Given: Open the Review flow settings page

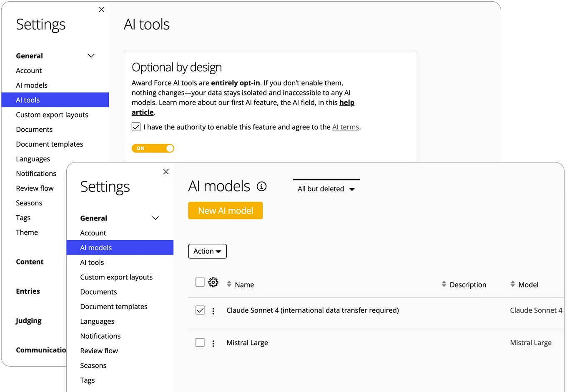Looking at the screenshot, I should point(99,351).
